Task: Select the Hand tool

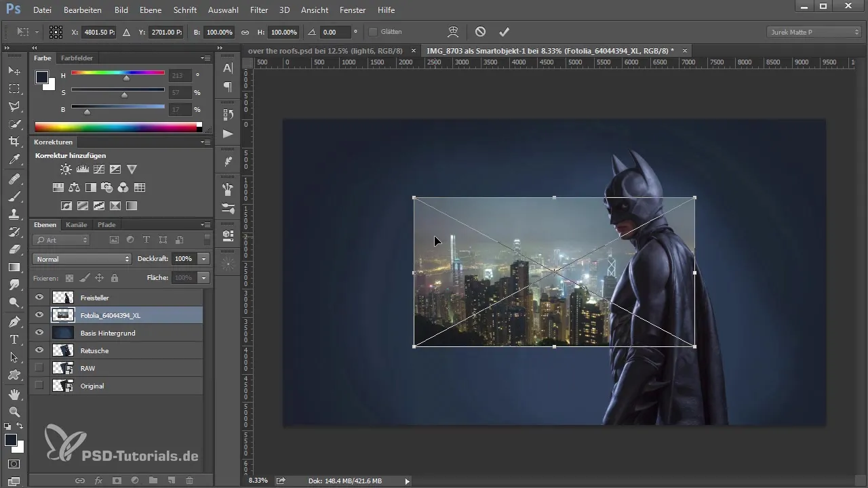Action: coord(14,394)
